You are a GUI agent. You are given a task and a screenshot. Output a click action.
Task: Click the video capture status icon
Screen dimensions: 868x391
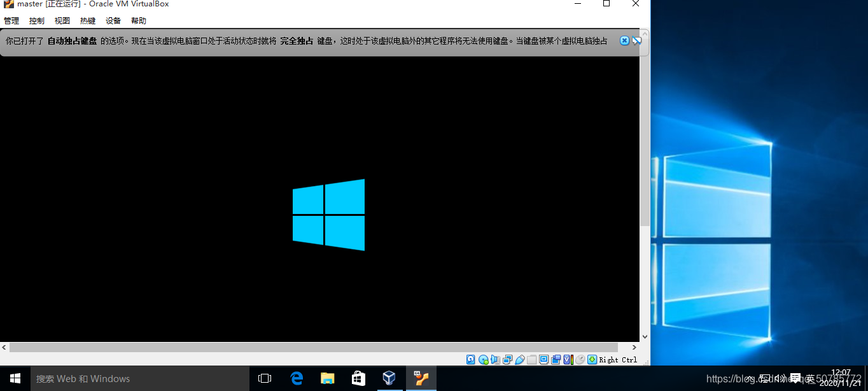[556, 360]
